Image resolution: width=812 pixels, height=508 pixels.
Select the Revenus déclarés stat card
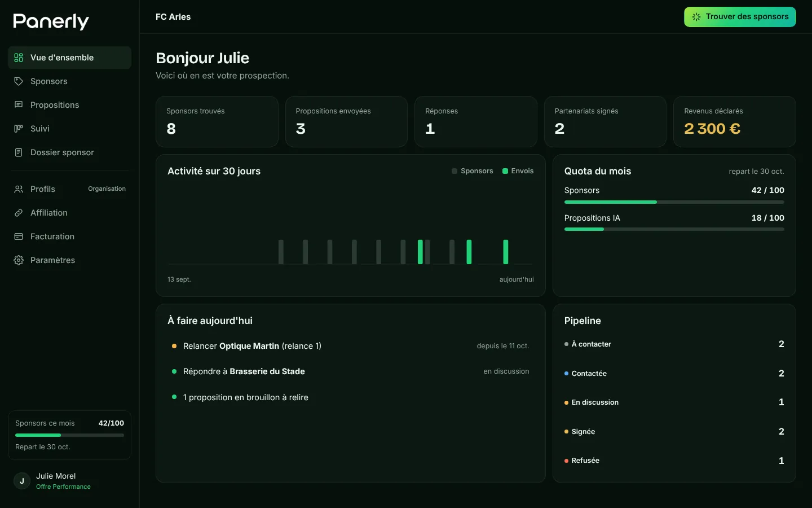735,122
